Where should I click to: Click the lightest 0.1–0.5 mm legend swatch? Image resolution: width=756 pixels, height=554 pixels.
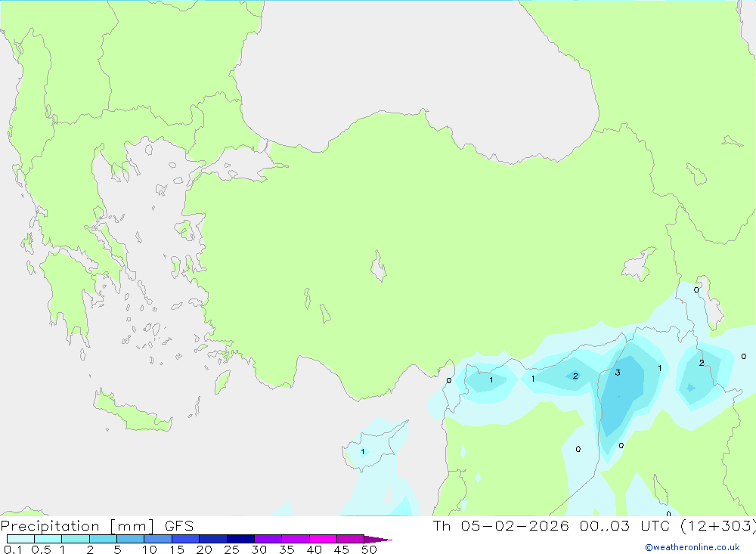[x=20, y=539]
